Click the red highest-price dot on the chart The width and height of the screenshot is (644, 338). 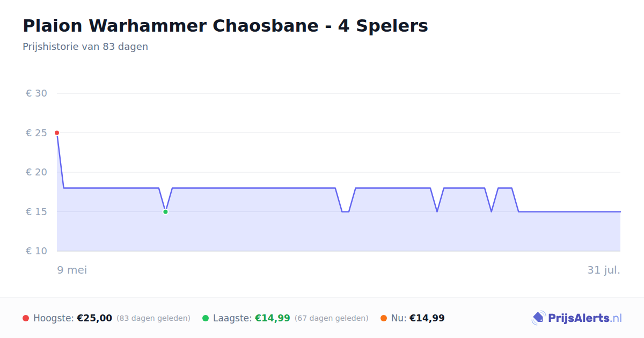tap(57, 133)
